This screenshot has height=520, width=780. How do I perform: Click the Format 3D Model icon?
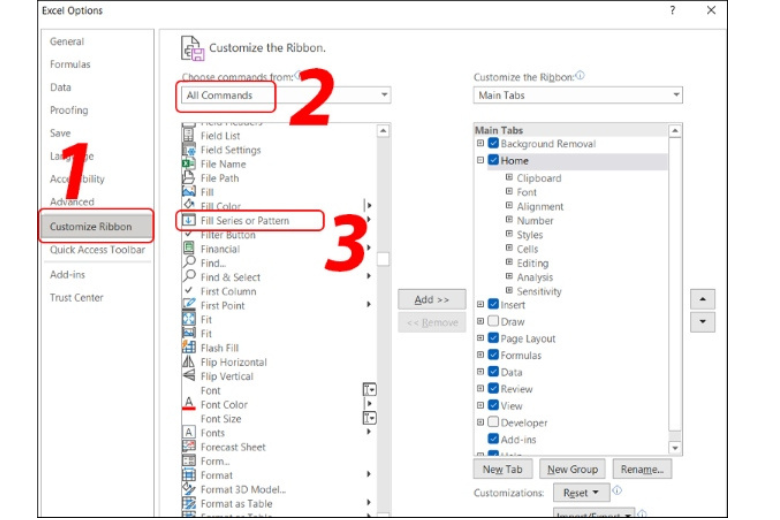[x=189, y=489]
